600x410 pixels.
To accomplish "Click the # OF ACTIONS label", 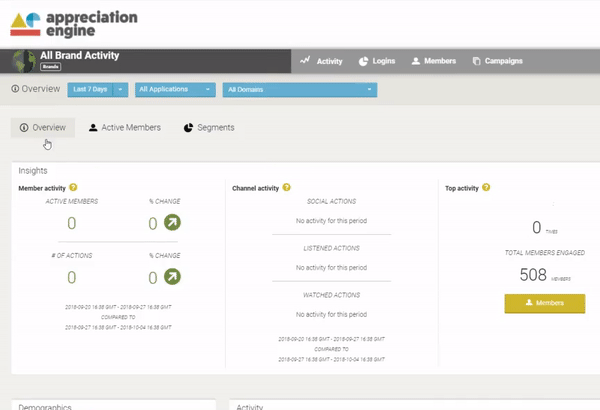I will (x=72, y=255).
